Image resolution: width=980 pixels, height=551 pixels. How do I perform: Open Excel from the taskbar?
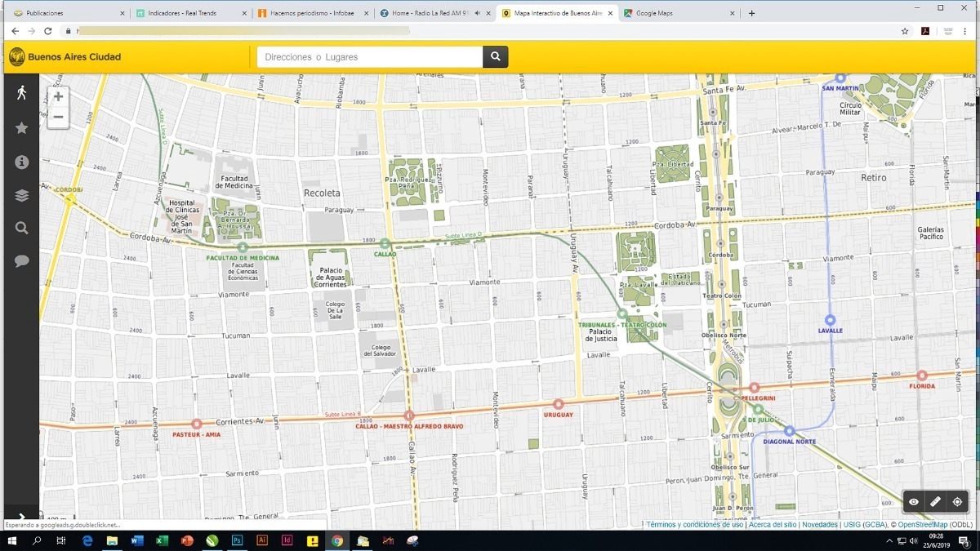pos(162,540)
